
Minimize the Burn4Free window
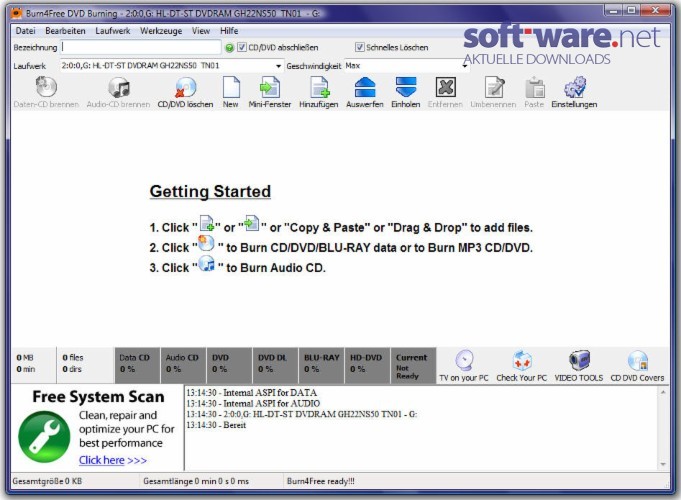click(x=614, y=10)
